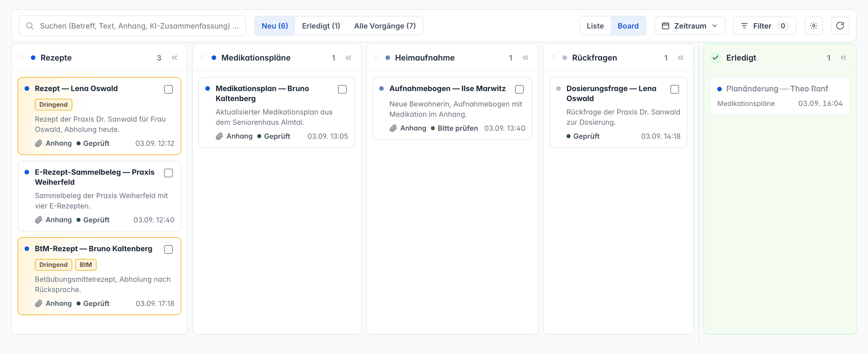Focus the Suchen search input field
Image resolution: width=868 pixels, height=354 pixels.
(x=132, y=26)
